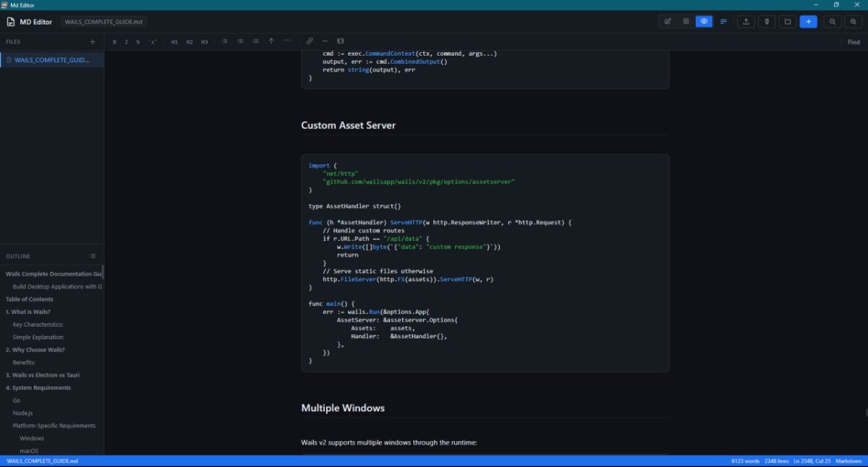This screenshot has width=868, height=467.
Task: Open the Find button
Action: click(854, 42)
